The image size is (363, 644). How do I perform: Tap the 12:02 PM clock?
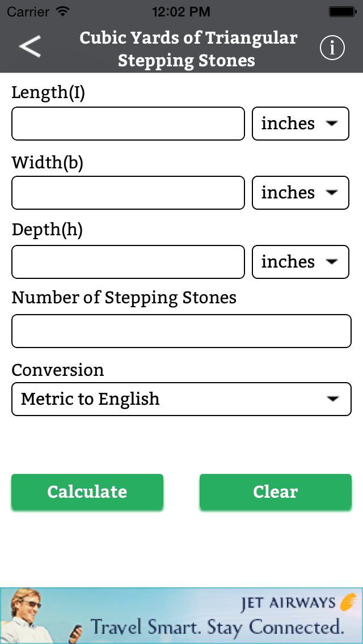coord(181,11)
